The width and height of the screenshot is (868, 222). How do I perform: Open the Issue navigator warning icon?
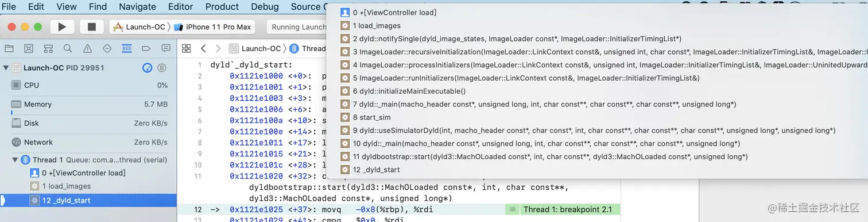pos(87,48)
